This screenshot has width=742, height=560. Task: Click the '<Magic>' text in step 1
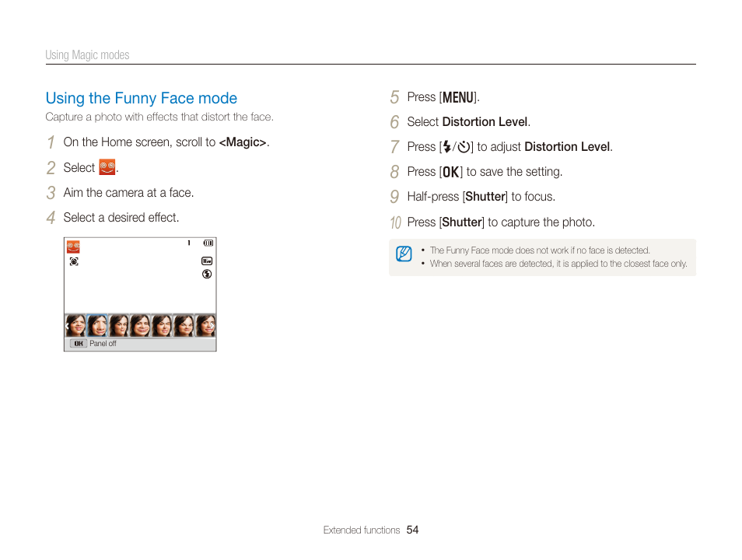tap(243, 142)
